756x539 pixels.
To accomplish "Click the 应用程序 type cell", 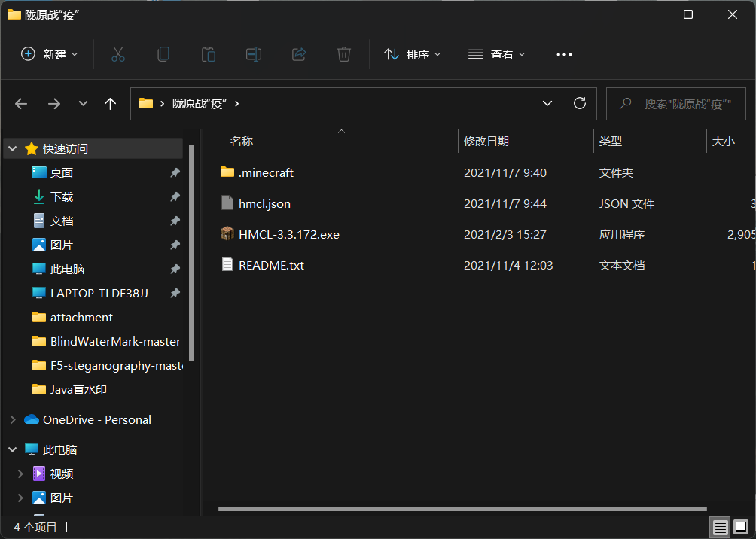I will pyautogui.click(x=621, y=234).
